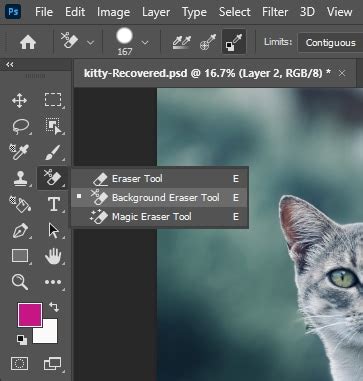The height and width of the screenshot is (381, 363).
Task: Open the 3D menu
Action: click(307, 12)
